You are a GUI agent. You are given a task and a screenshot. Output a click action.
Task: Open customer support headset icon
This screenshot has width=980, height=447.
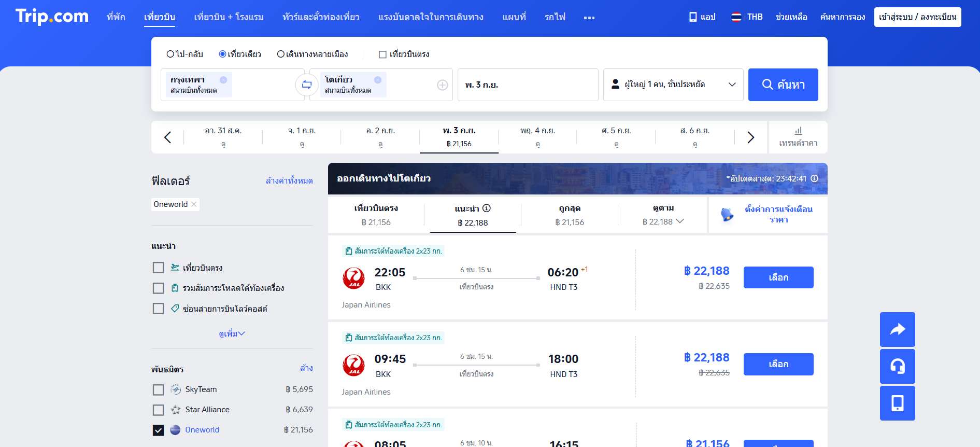[897, 367]
